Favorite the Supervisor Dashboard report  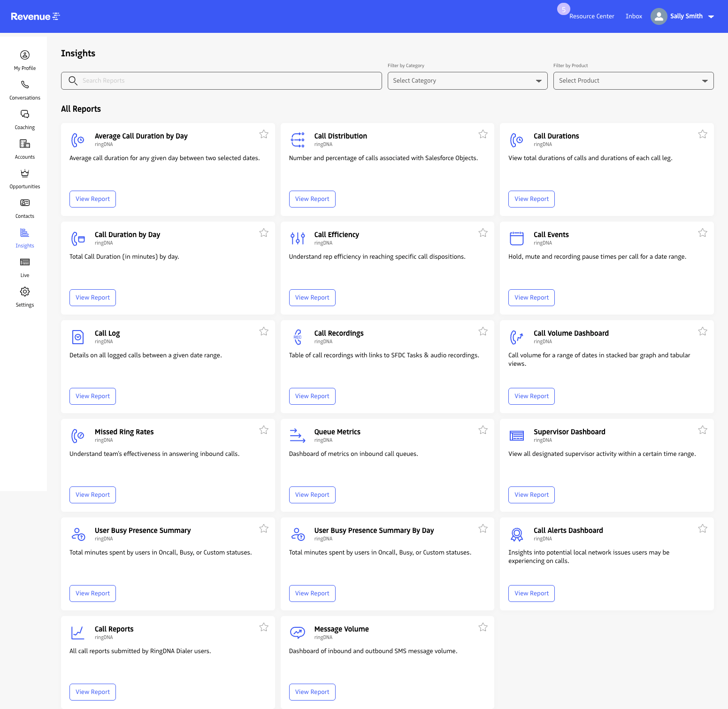703,430
